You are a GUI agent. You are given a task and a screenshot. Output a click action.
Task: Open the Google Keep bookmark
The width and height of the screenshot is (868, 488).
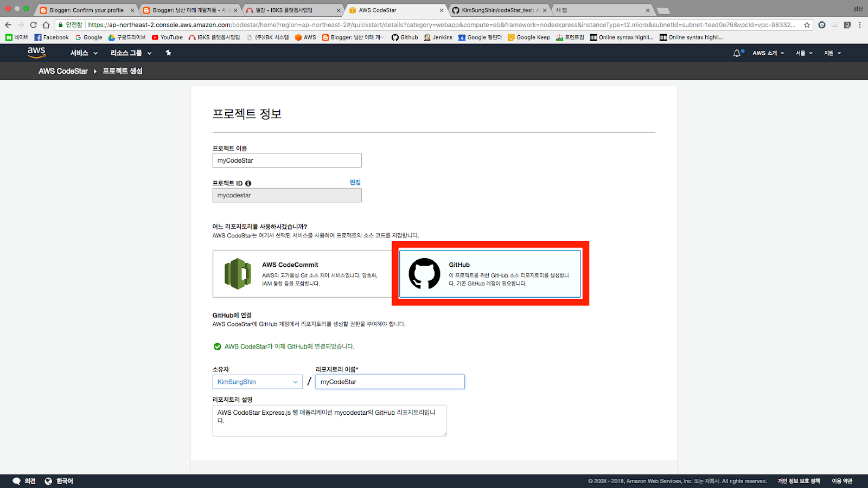529,37
